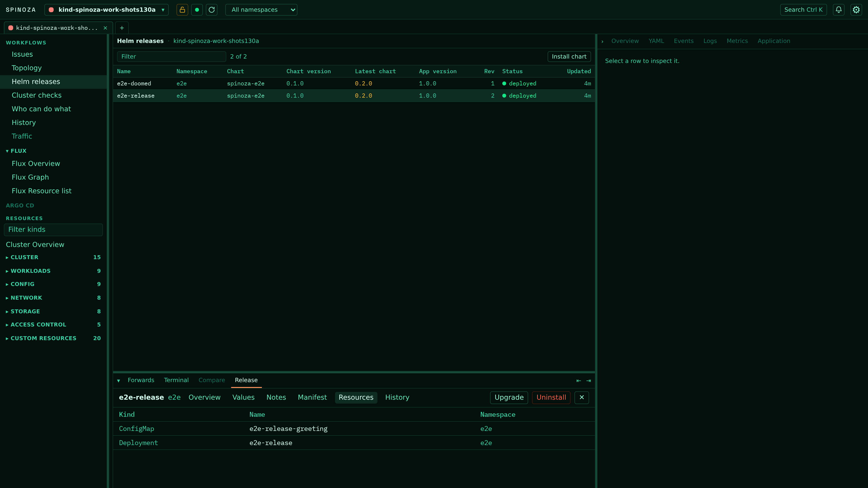Expand the CONFIG resource group
868x488 pixels.
53,284
